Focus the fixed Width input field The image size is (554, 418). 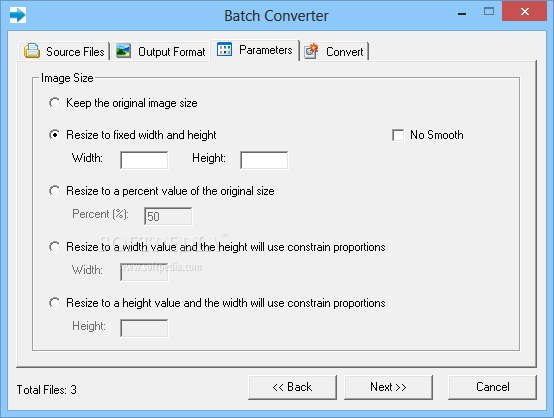click(144, 160)
